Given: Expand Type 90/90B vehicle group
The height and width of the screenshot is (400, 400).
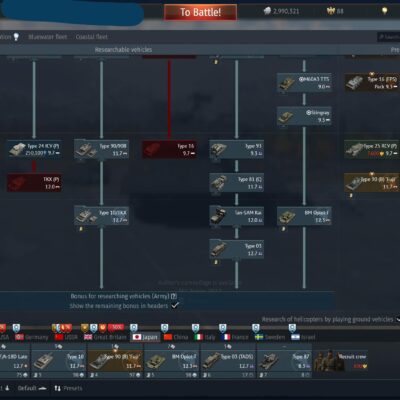Looking at the screenshot, I should pyautogui.click(x=101, y=149).
